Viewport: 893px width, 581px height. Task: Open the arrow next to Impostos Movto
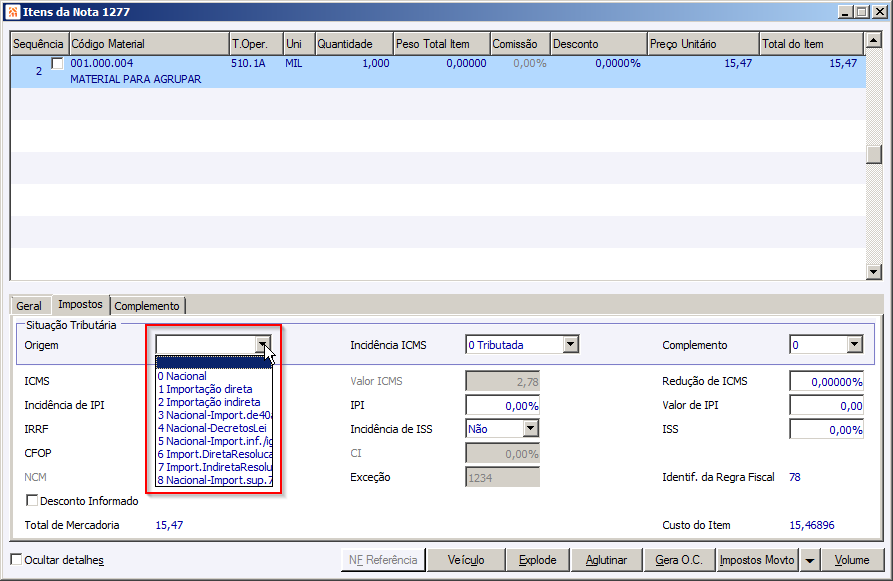[x=809, y=560]
